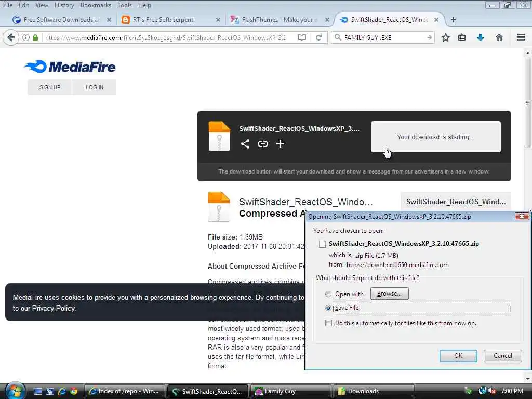Screen dimensions: 532x399
Task: Open the hamburger browser menu
Action: click(521, 37)
